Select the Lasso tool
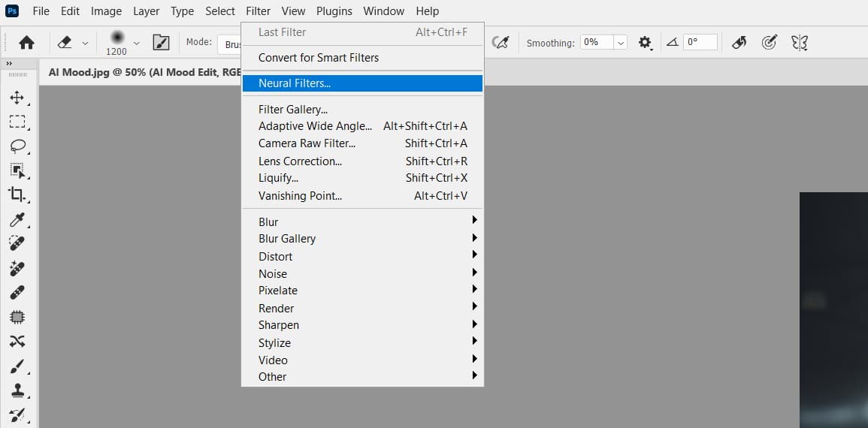This screenshot has width=868, height=428. (x=17, y=146)
